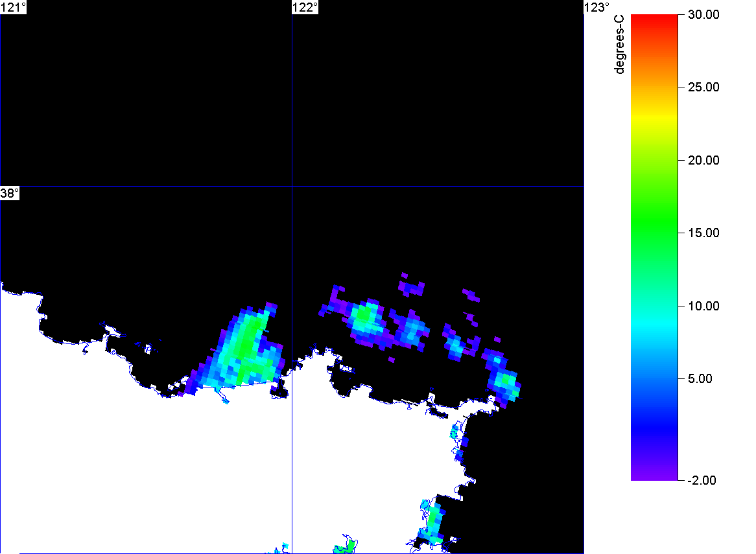Click the 30.00 colorbar tick label
The height and width of the screenshot is (554, 756).
pos(703,14)
